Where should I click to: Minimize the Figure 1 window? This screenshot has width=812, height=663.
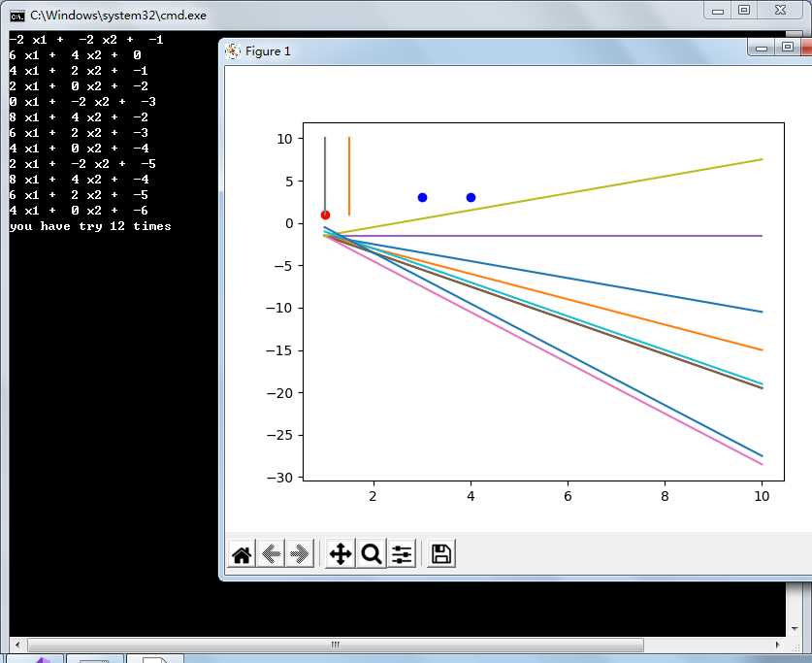(x=762, y=49)
